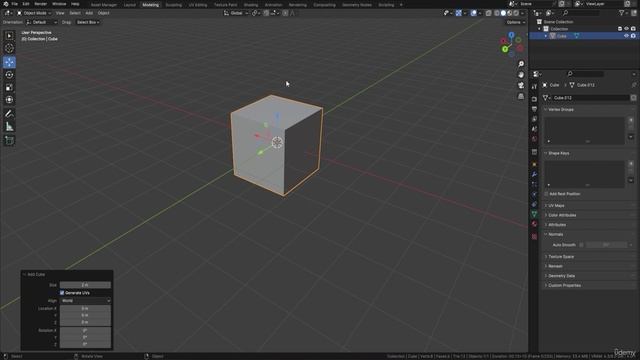640x360 pixels.
Task: Toggle Add Rest Position checkbox
Action: [x=546, y=194]
